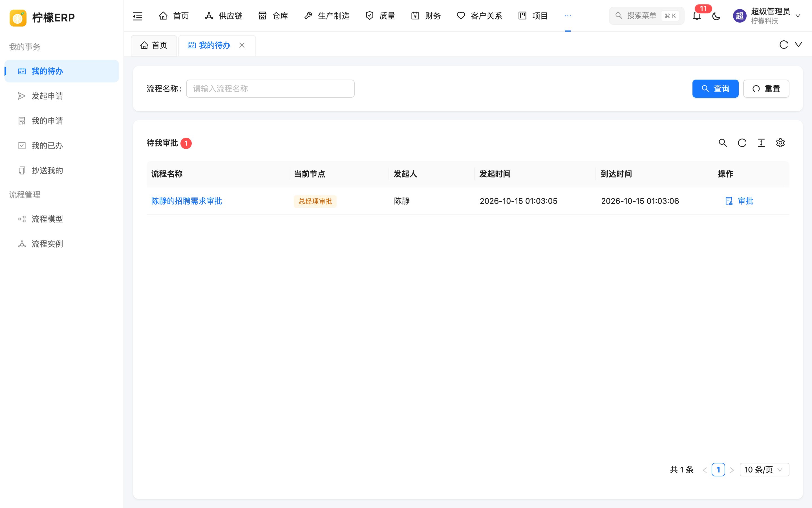Viewport: 812px width, 508px height.
Task: Select 我的申请 in the sidebar
Action: point(62,121)
